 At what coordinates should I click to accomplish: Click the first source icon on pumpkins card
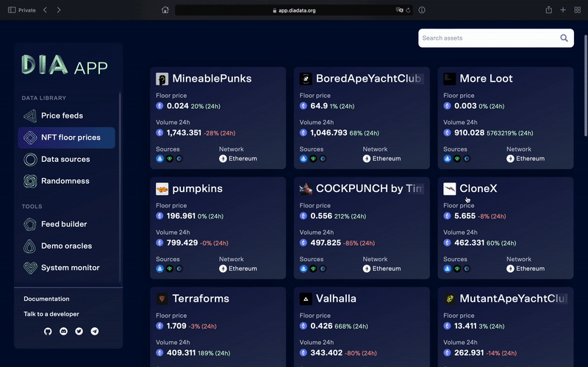coord(159,268)
